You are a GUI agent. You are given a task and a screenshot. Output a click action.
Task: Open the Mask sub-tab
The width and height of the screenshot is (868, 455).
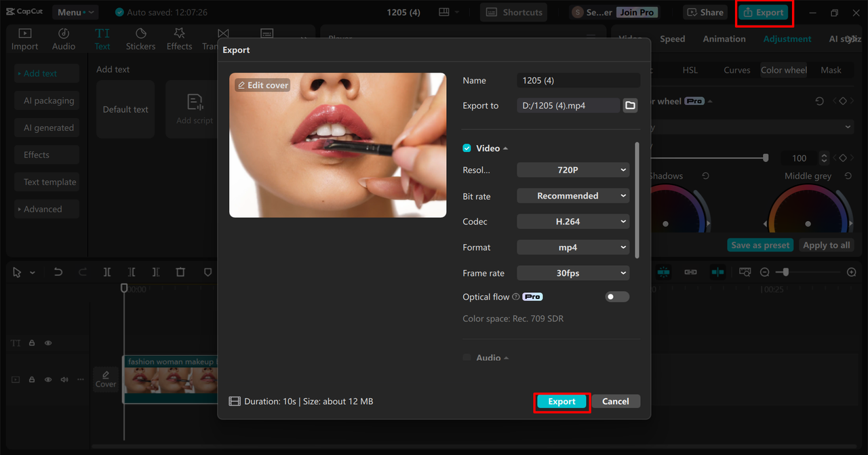tap(831, 70)
